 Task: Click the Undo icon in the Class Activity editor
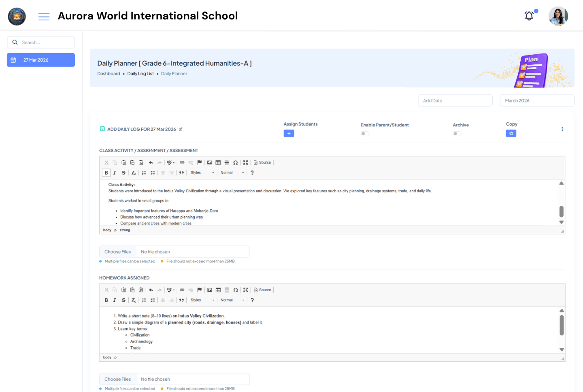(151, 162)
